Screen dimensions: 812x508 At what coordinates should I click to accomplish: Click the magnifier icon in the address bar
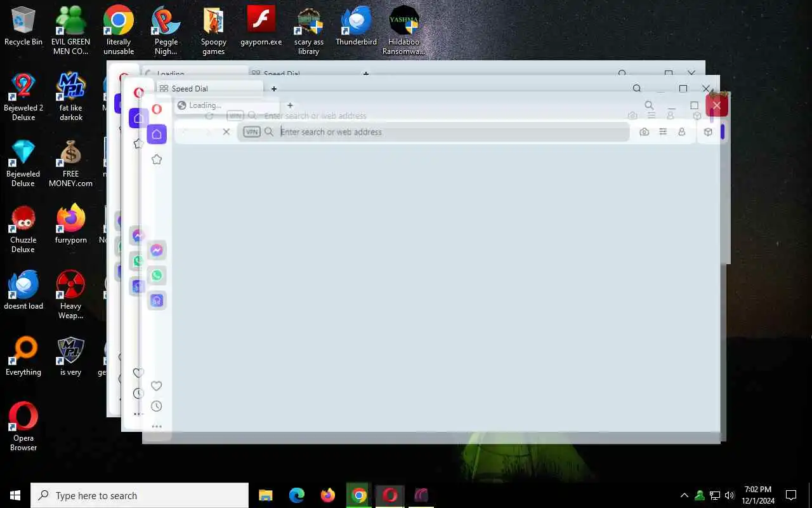click(269, 131)
